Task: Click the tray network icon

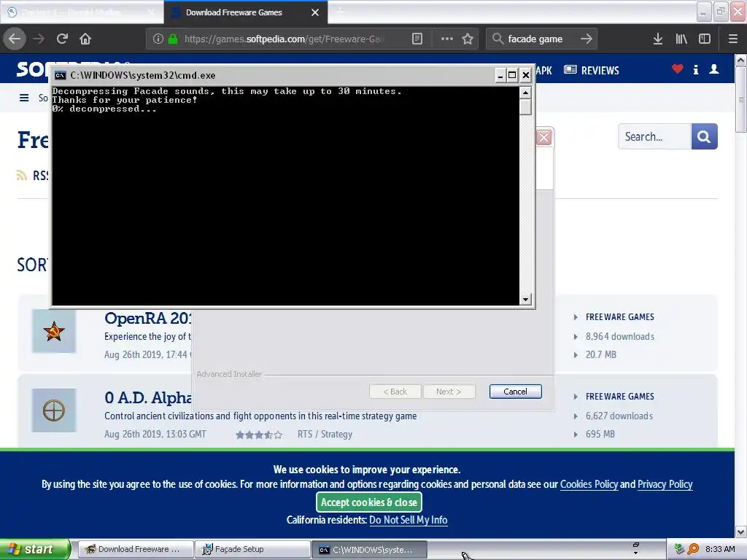Action: pyautogui.click(x=679, y=549)
